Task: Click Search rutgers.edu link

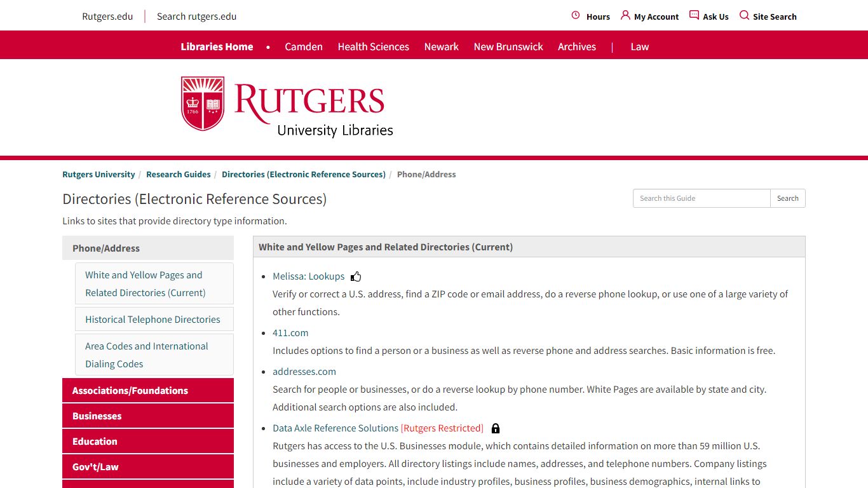Action: 196,17
